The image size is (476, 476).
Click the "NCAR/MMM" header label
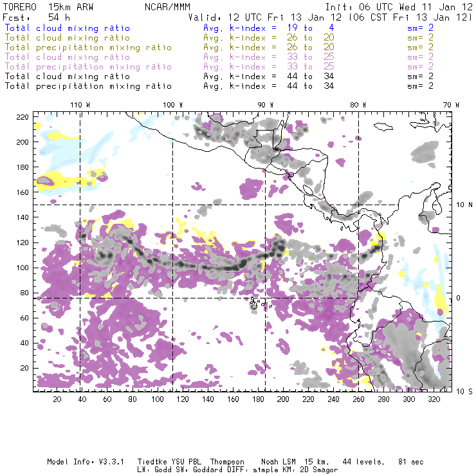[x=168, y=7]
